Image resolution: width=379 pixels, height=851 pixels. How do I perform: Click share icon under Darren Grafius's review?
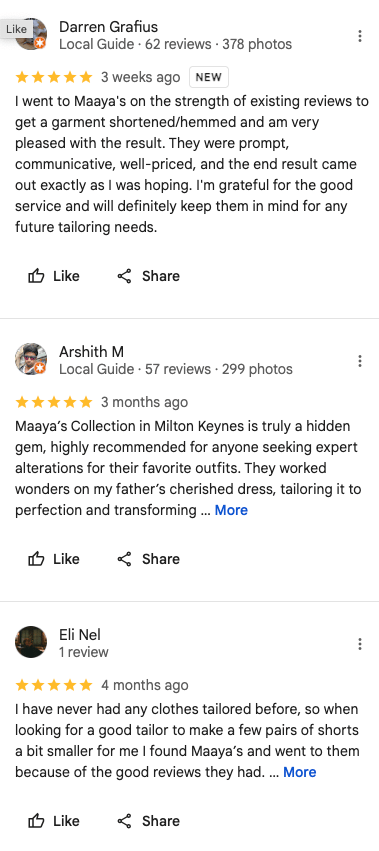[124, 276]
